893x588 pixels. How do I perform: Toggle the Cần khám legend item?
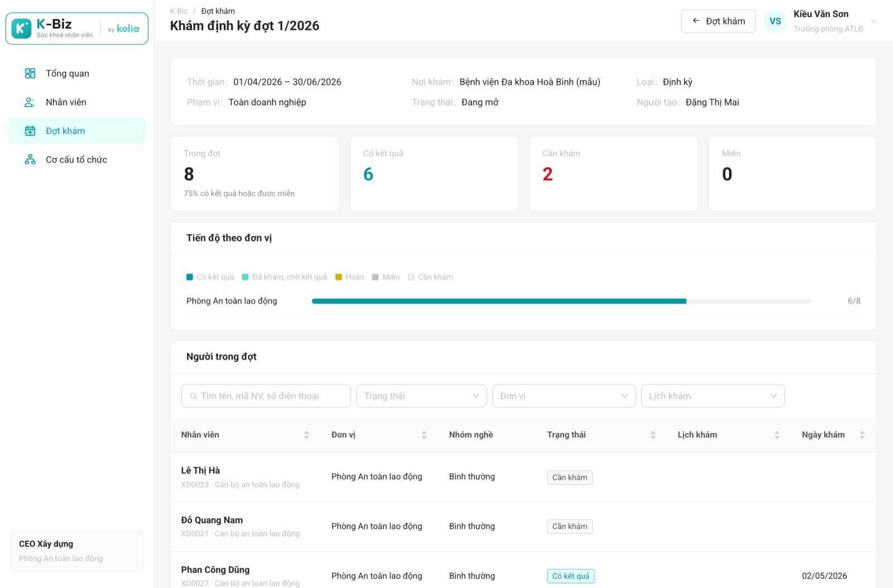tap(430, 277)
